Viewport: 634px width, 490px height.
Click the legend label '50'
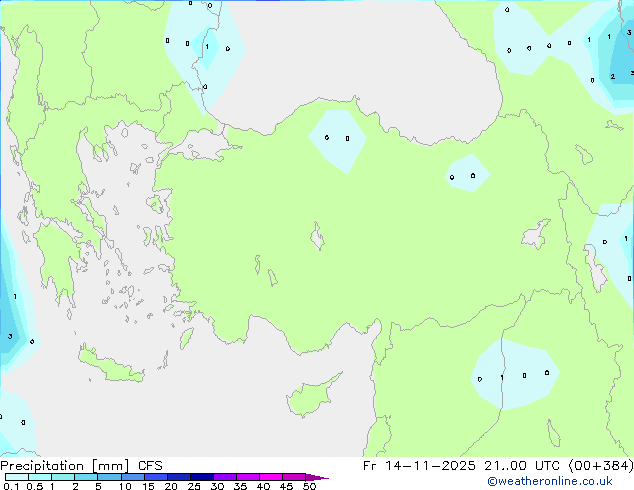(309, 486)
